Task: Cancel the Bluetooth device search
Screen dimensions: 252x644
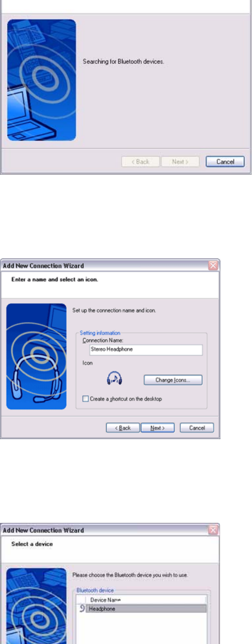Action: click(225, 162)
